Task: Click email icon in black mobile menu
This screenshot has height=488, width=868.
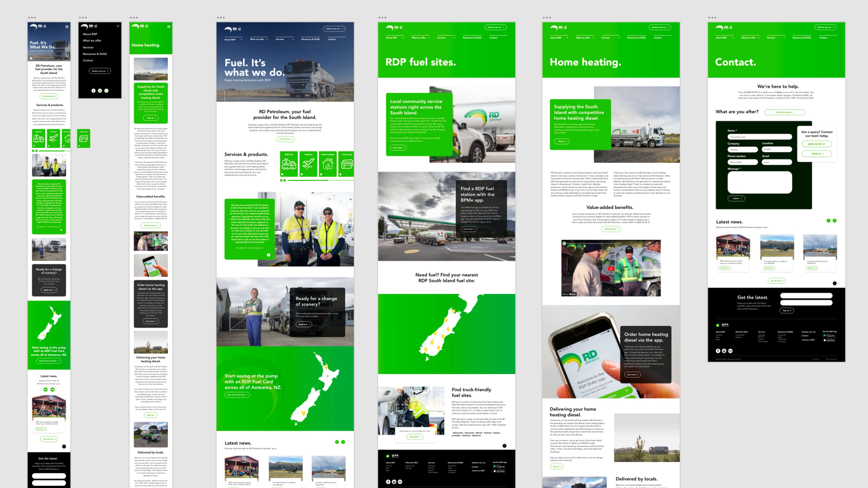Action: click(x=106, y=91)
